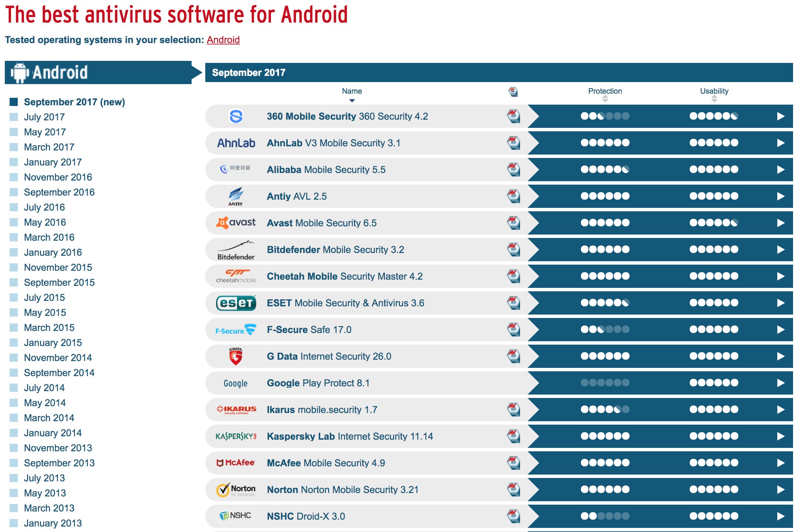Viewport: 804px width, 532px height.
Task: Click the Ikarus logo
Action: (236, 409)
